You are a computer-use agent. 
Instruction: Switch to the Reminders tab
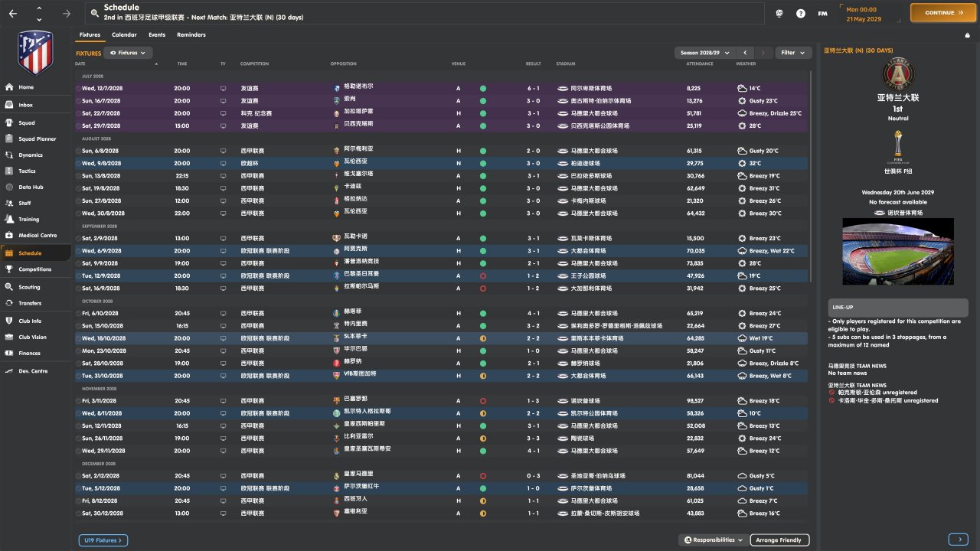pyautogui.click(x=191, y=35)
